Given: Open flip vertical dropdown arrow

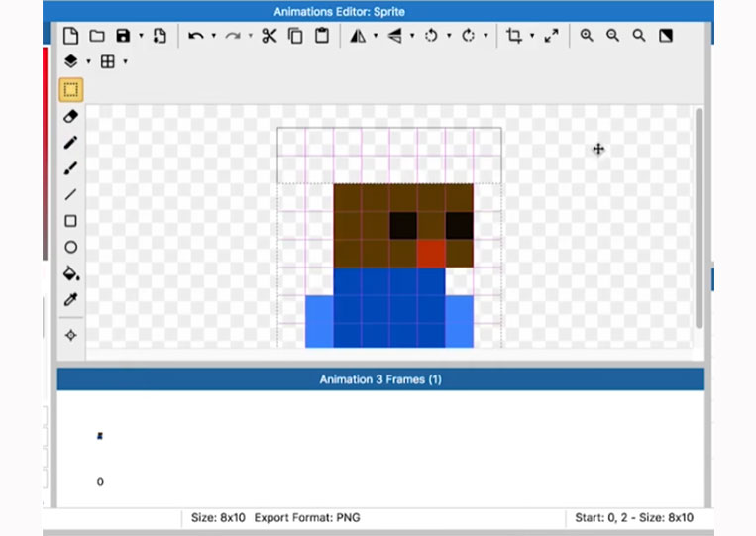Looking at the screenshot, I should tap(412, 36).
